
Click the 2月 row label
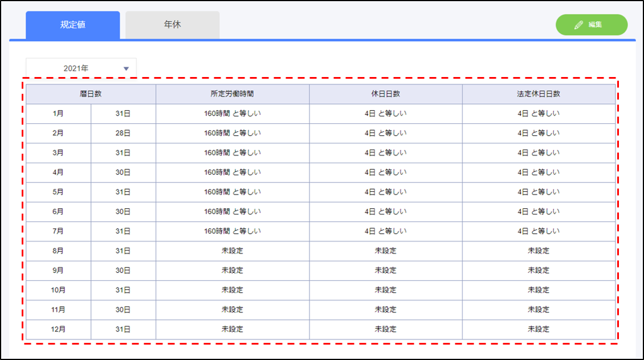click(58, 134)
